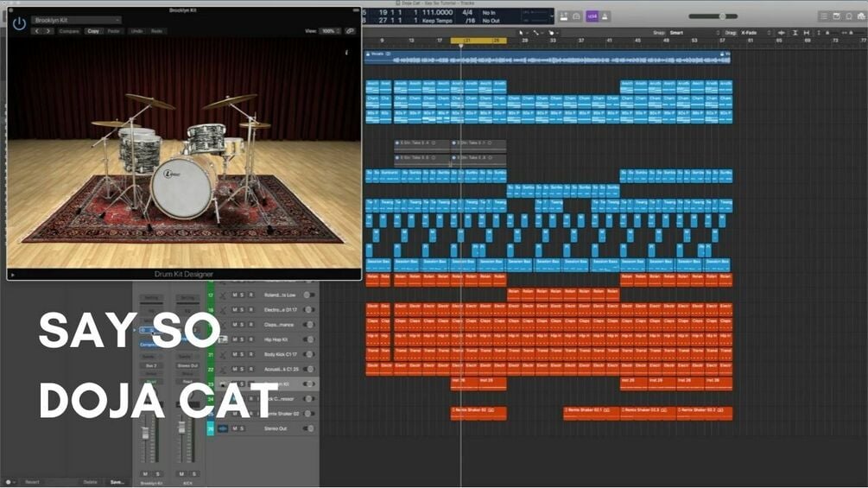Click Paste in plugin header

tap(113, 32)
